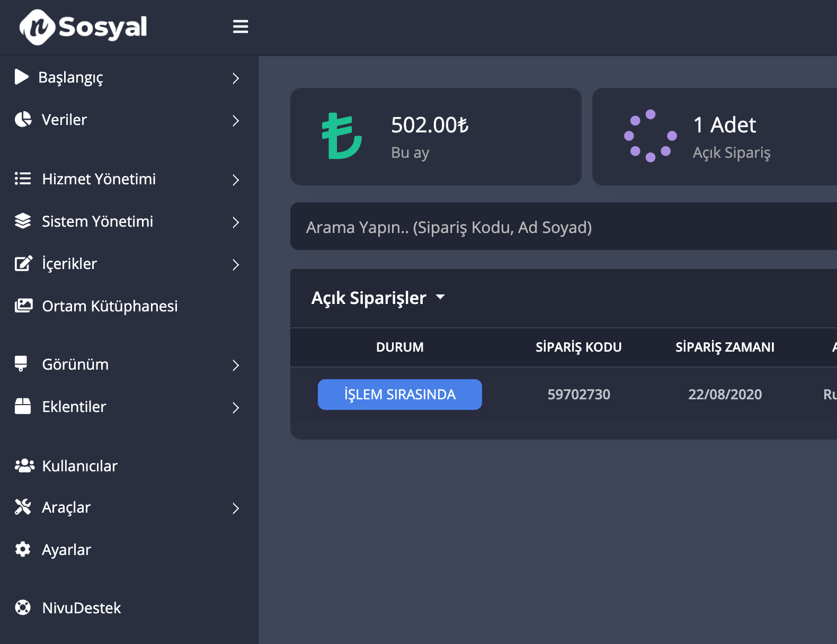Click the Bu ay label
The image size is (837, 644).
point(410,153)
